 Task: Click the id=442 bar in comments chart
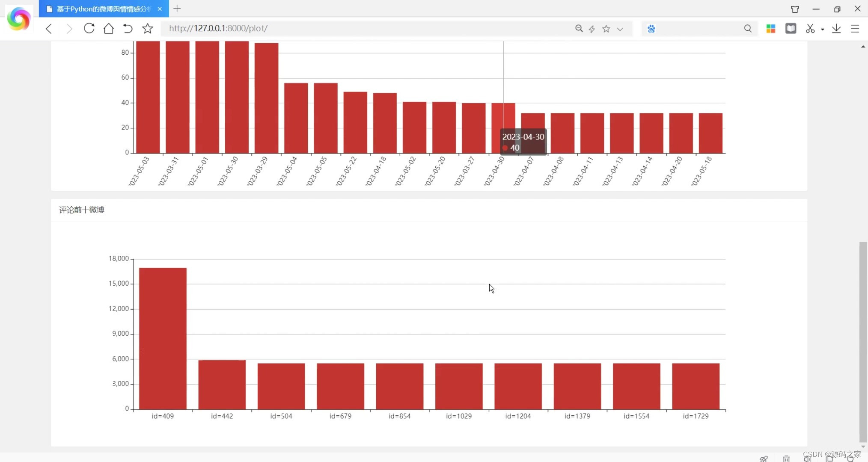click(x=222, y=385)
